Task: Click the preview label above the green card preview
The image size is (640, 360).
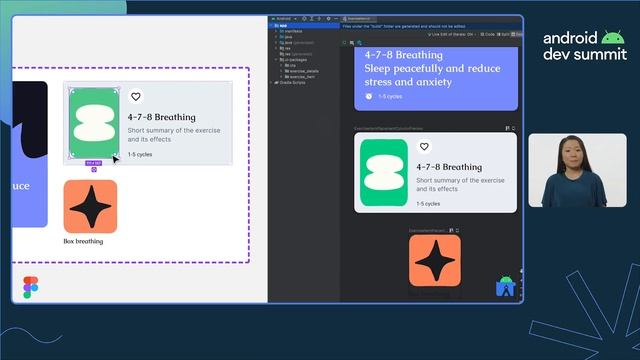Action: coord(388,128)
